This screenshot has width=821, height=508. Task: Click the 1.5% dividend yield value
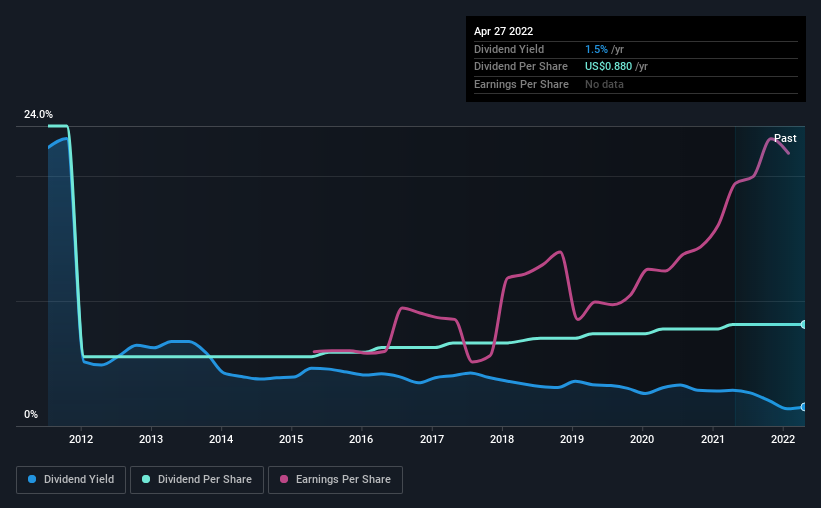point(596,49)
